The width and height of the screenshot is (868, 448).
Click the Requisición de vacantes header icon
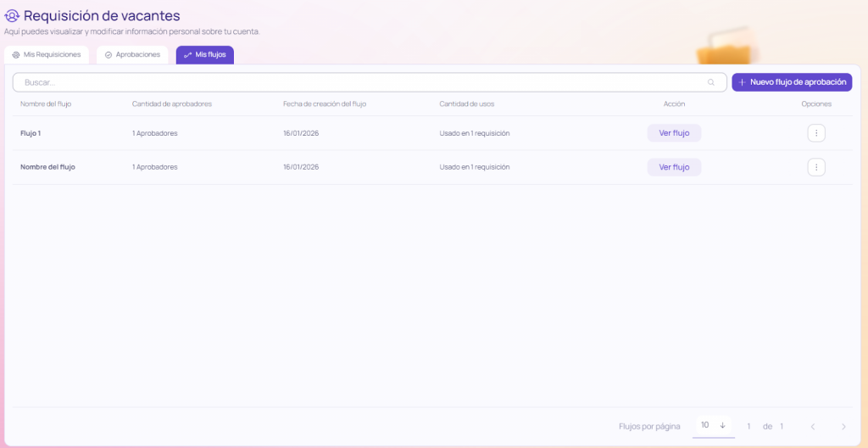(x=12, y=15)
